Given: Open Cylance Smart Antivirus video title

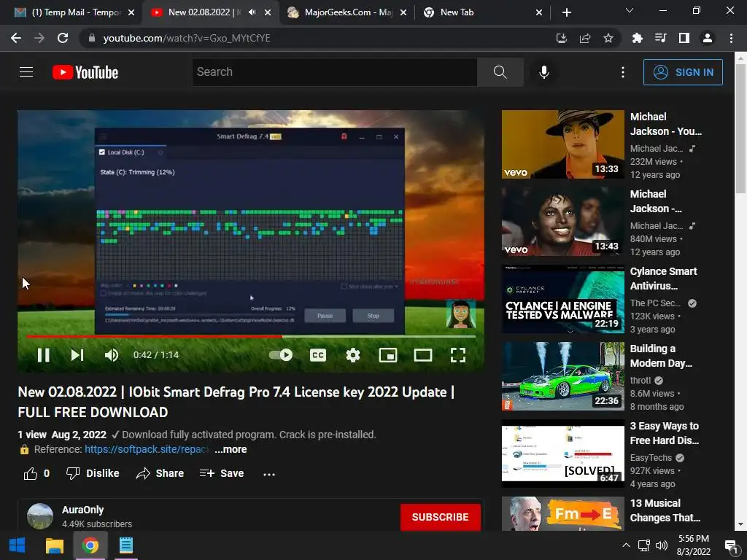Looking at the screenshot, I should (664, 279).
